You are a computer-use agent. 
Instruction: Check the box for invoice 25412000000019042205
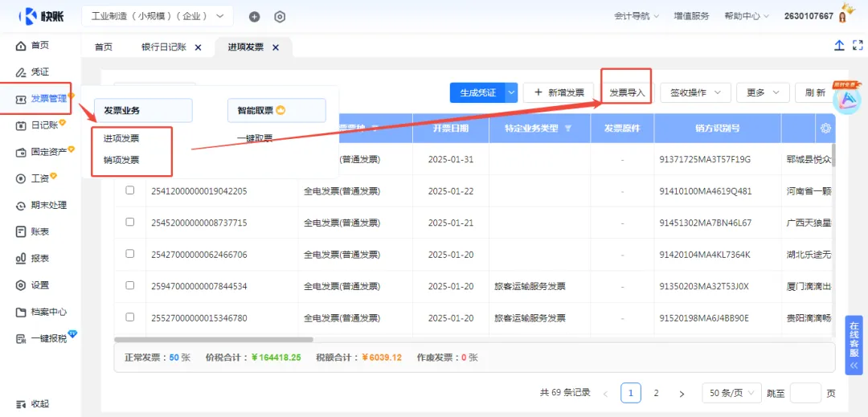pyautogui.click(x=130, y=190)
